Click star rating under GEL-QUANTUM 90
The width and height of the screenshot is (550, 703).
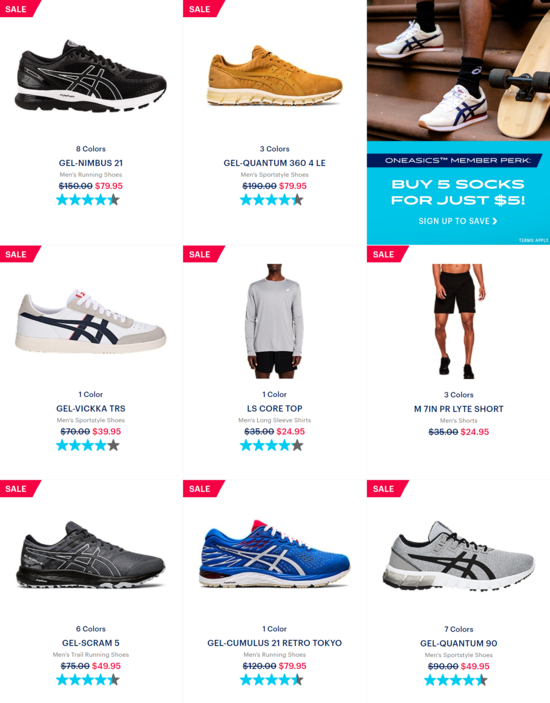[x=455, y=680]
